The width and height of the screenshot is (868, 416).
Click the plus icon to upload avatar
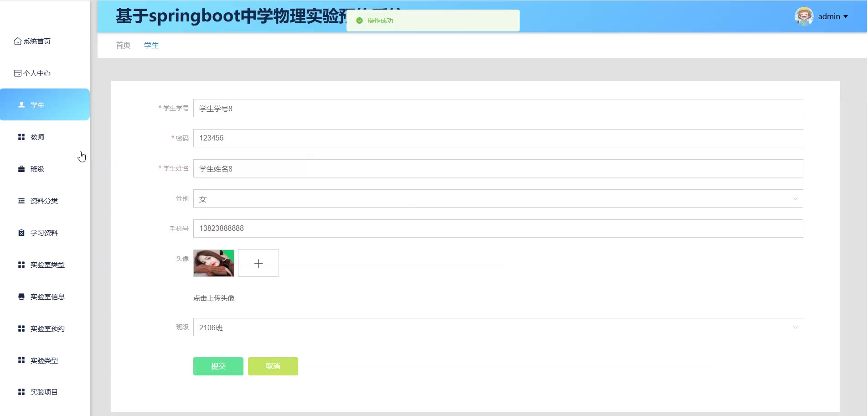coord(258,264)
